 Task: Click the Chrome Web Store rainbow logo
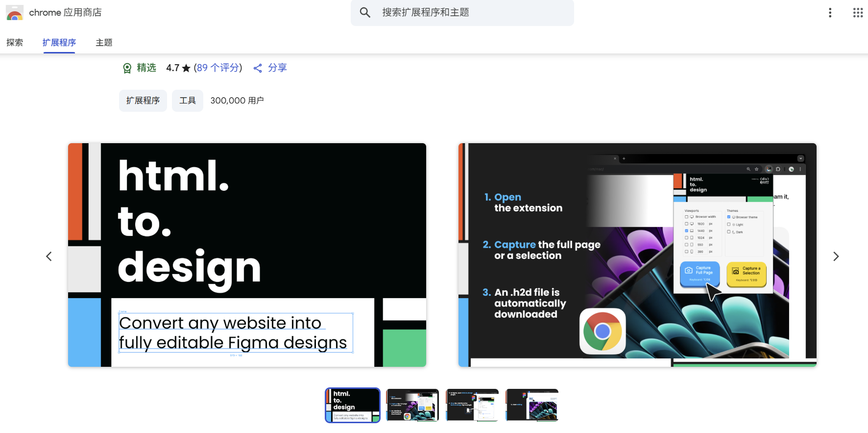(x=15, y=13)
